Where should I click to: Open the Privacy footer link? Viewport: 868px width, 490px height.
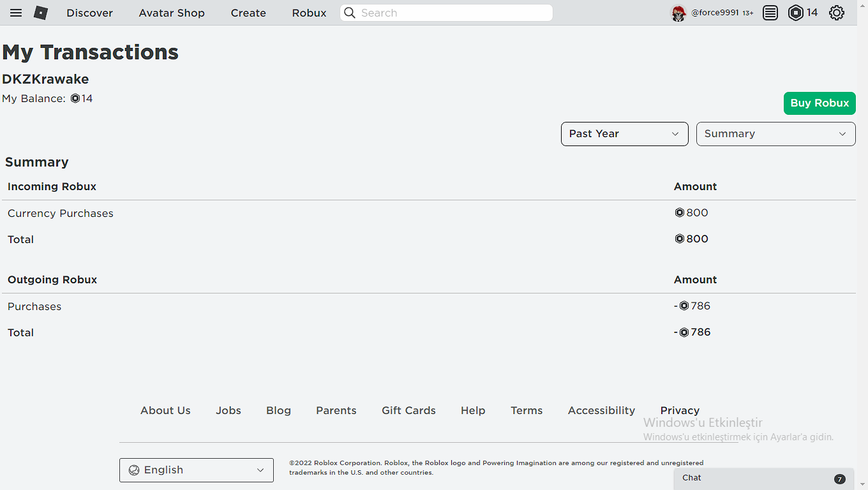[x=680, y=410]
